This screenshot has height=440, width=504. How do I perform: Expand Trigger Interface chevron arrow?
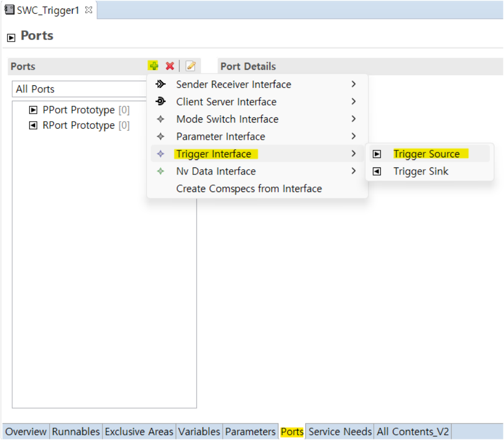[x=353, y=154]
